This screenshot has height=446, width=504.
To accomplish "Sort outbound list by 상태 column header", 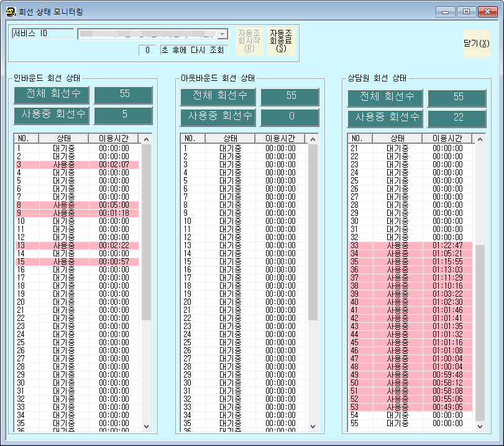I will (x=230, y=138).
